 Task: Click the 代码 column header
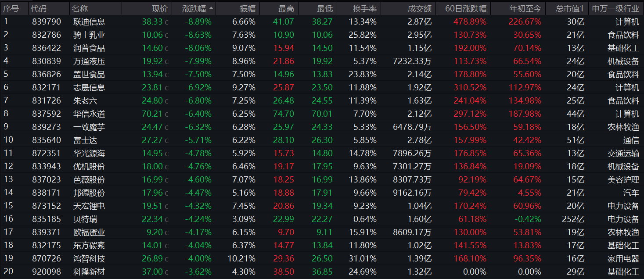pyautogui.click(x=39, y=8)
